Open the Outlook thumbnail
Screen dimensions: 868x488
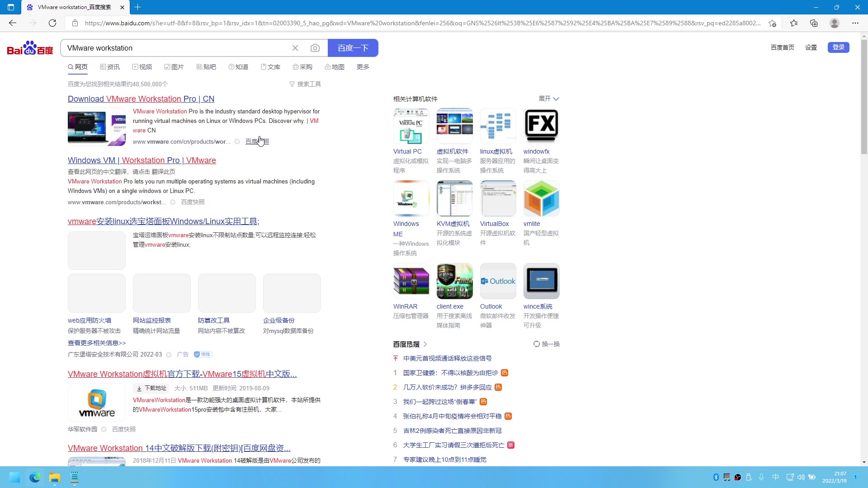(x=498, y=281)
